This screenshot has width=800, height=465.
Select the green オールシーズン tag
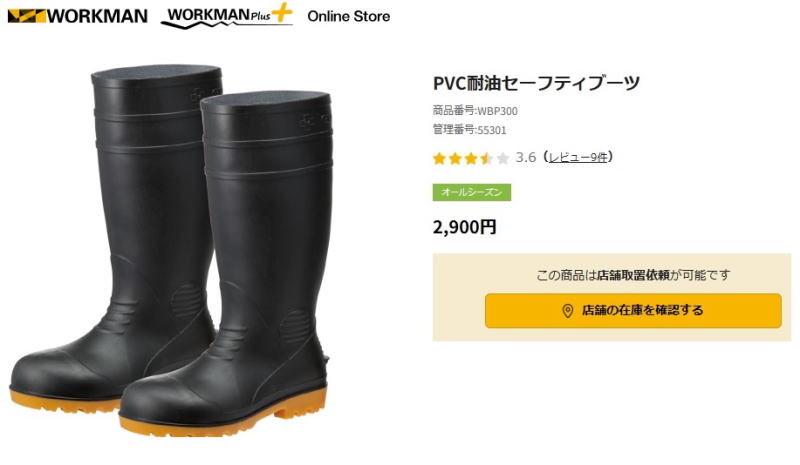(x=472, y=192)
